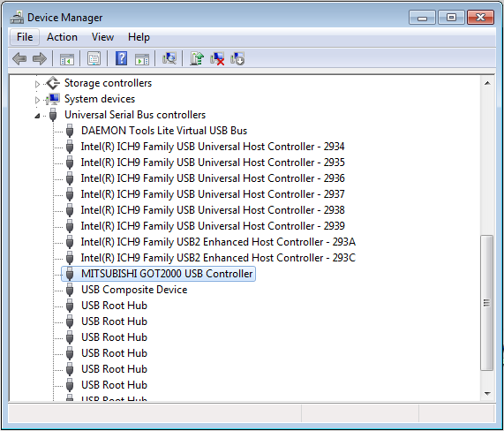
Task: Open the Properties toolbar icon
Action: click(x=94, y=59)
